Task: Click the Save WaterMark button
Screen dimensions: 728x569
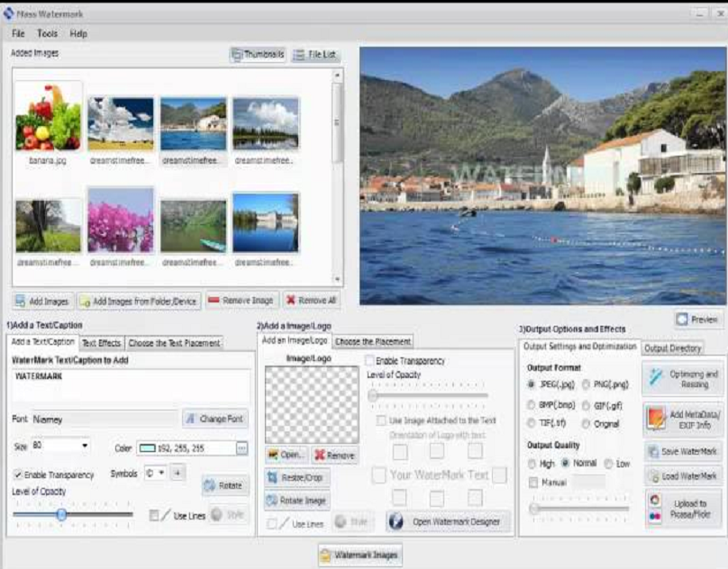Action: [683, 452]
